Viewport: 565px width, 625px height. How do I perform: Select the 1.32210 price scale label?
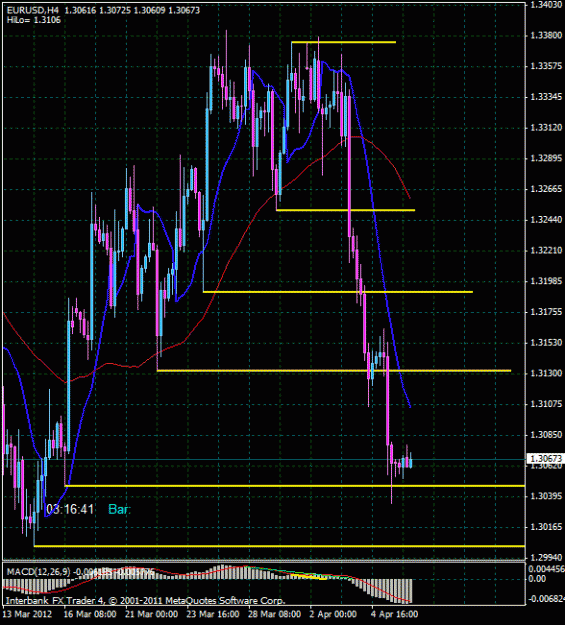(546, 250)
